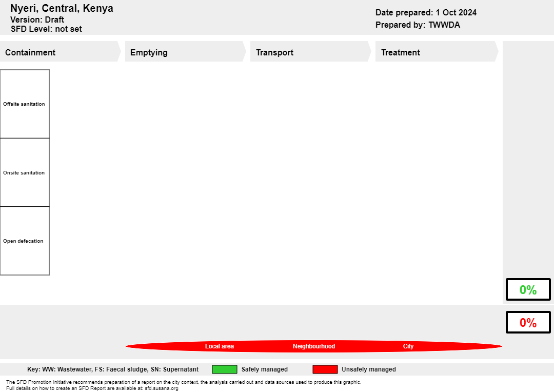This screenshot has width=554, height=392.
Task: Click the Containment stage header
Action: [x=60, y=52]
